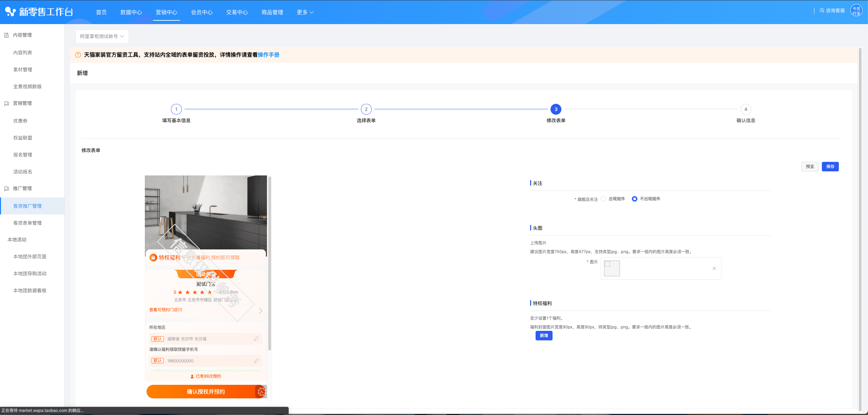Open 推广管理 sidebar section icon
The image size is (868, 415).
(6, 189)
